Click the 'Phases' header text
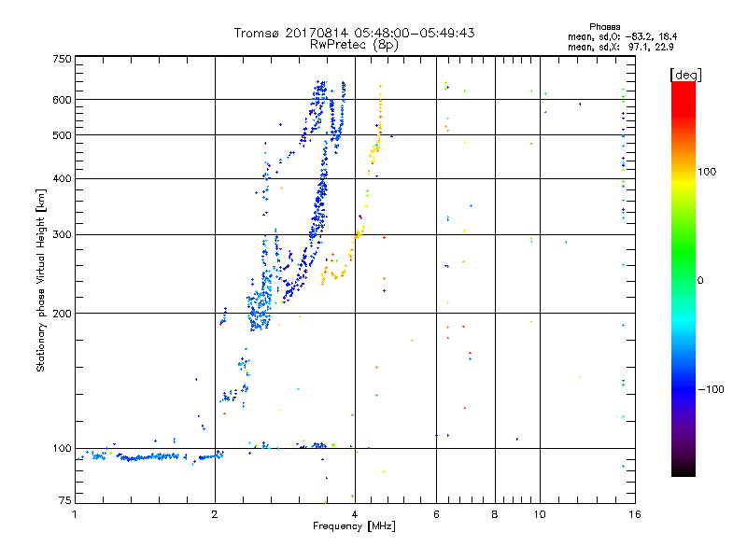Screen dimensions: 747x560 [x=604, y=27]
